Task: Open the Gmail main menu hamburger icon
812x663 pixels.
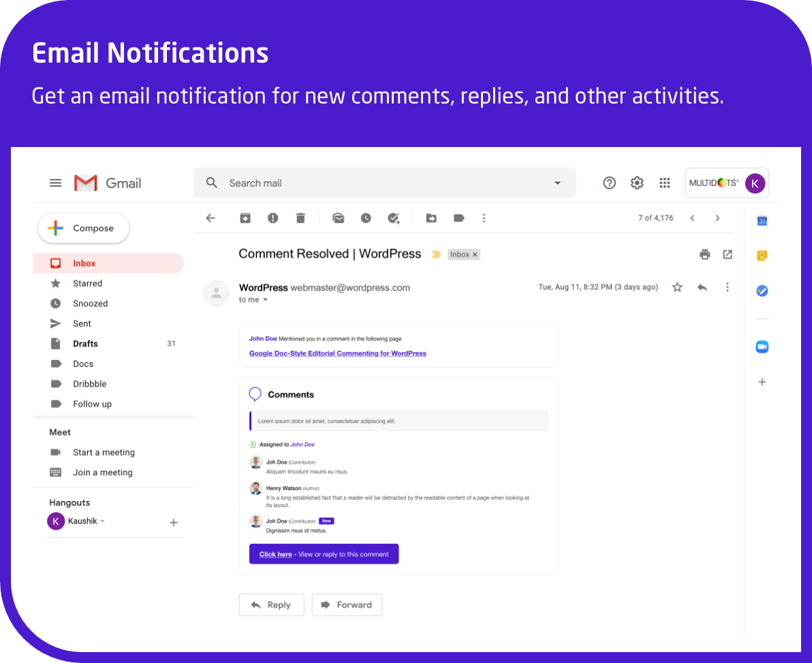Action: pyautogui.click(x=55, y=182)
